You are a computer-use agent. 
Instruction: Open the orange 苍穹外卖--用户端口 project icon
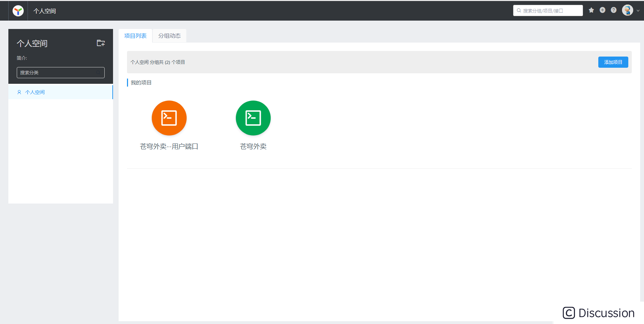(169, 118)
